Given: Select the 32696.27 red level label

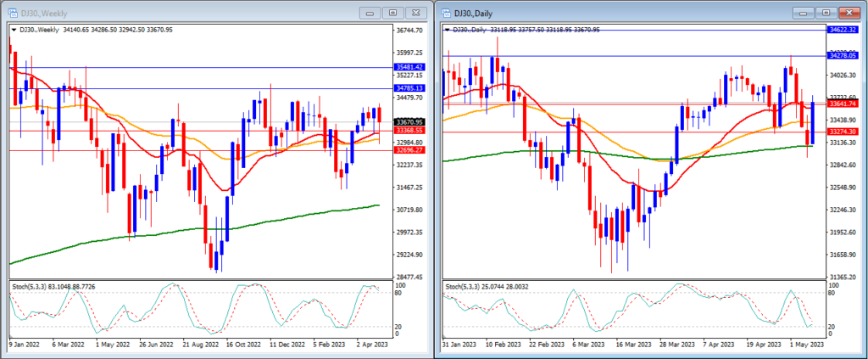Looking at the screenshot, I should pos(409,150).
